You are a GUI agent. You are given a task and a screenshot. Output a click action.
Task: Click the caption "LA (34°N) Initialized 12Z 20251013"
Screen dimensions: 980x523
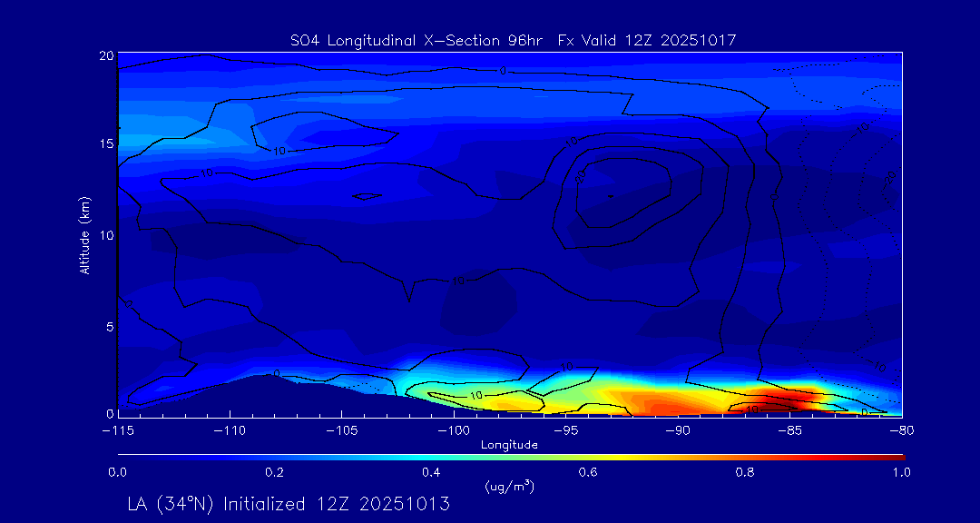pos(289,504)
